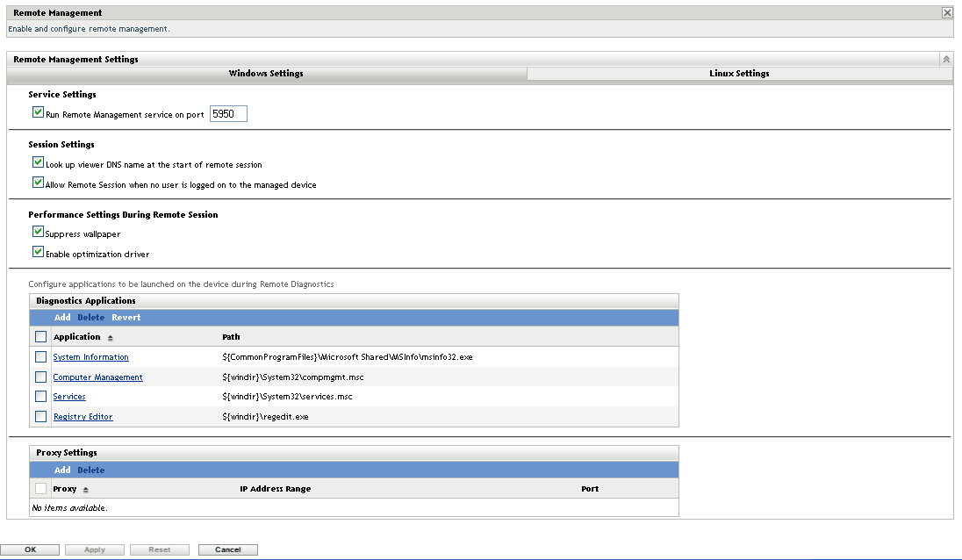Disable Run Remote Management service option
Image resolution: width=962 pixels, height=560 pixels.
tap(38, 112)
